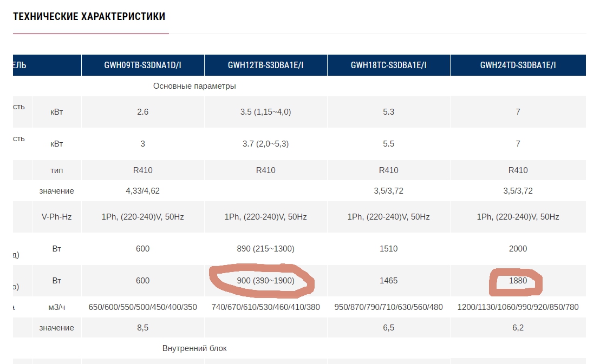Click airflow 740/670/610/530/460/410/380 cell

pyautogui.click(x=265, y=307)
